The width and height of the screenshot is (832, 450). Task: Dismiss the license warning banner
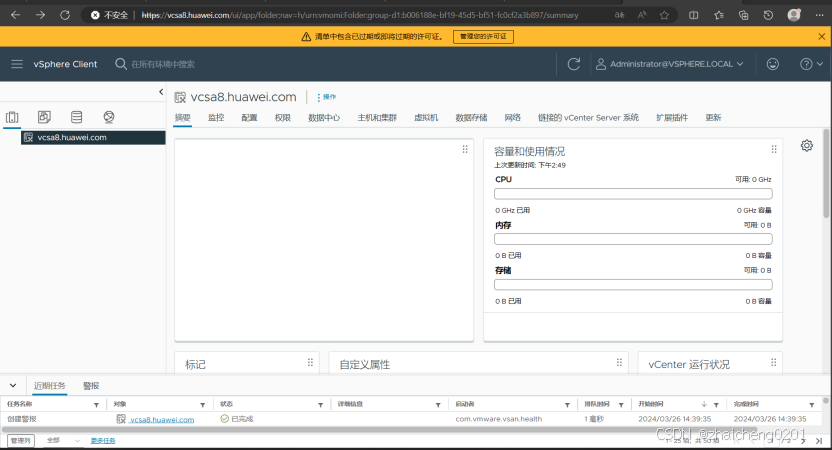[821, 37]
